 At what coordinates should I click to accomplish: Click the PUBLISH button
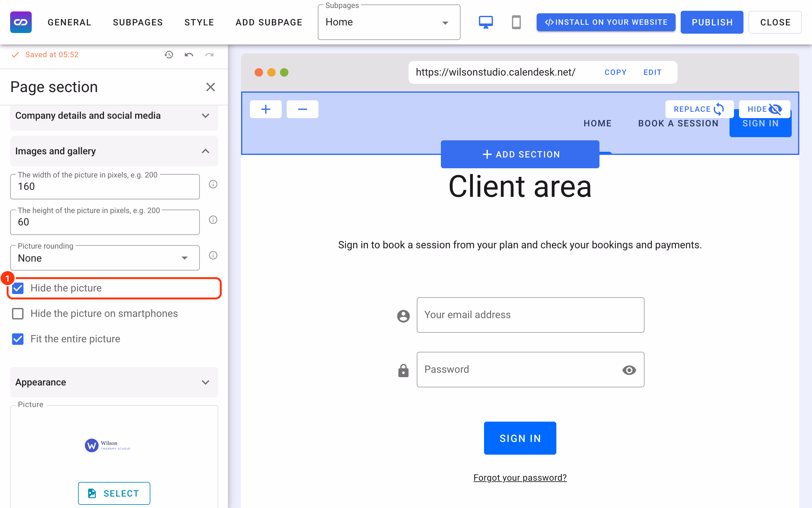coord(712,22)
